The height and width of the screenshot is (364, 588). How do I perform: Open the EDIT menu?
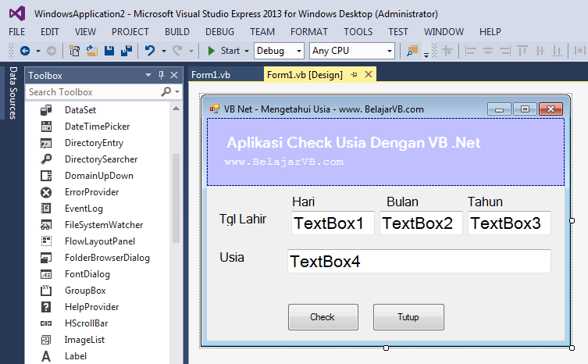(x=50, y=32)
